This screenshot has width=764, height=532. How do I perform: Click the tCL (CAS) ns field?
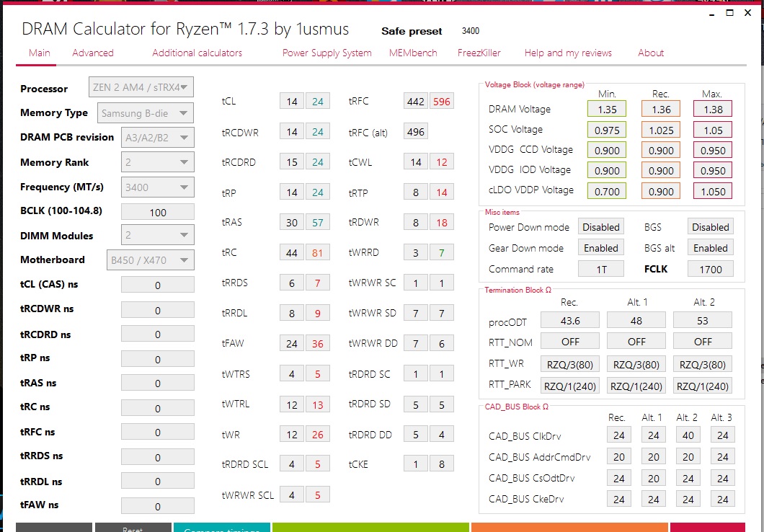[157, 285]
